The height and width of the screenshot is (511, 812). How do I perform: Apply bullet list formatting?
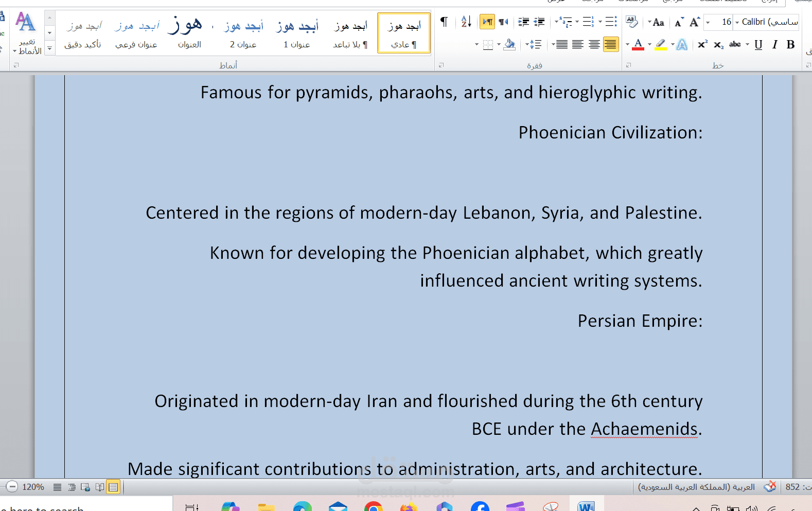[611, 22]
